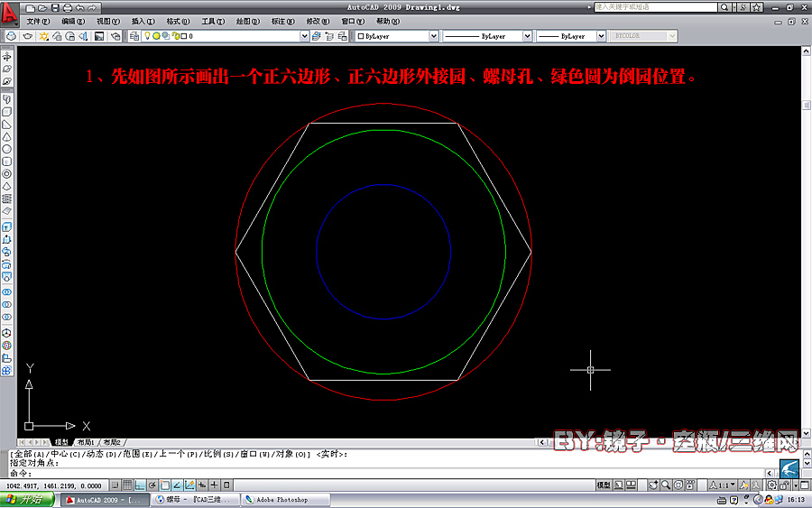Toggle Dynamic UCS in status bar
The width and height of the screenshot is (812, 508).
(x=189, y=485)
